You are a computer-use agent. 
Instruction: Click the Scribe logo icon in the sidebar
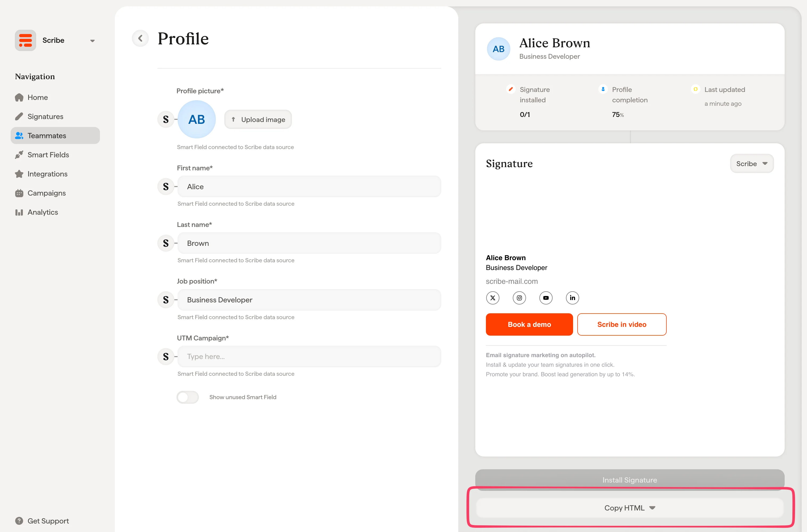(x=26, y=40)
